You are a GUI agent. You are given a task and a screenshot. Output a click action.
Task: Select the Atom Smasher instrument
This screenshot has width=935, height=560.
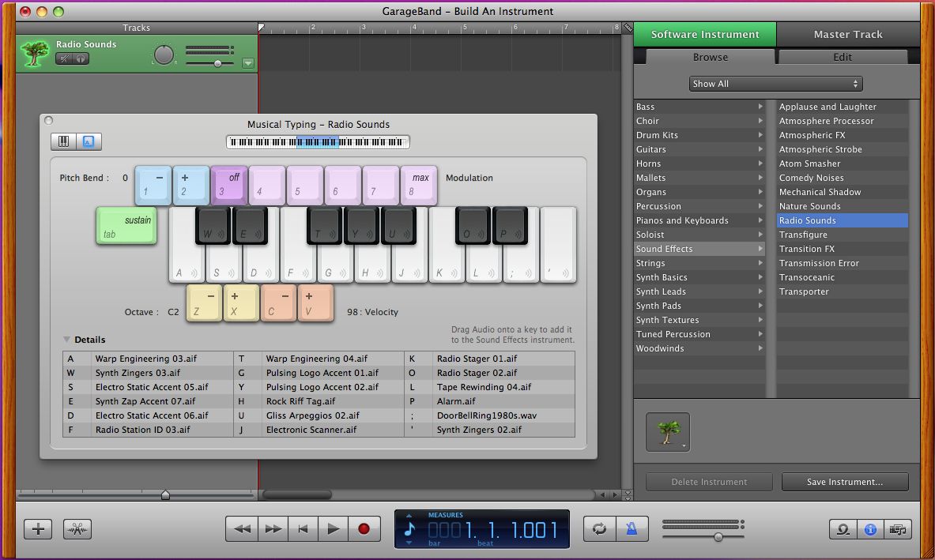pos(842,163)
